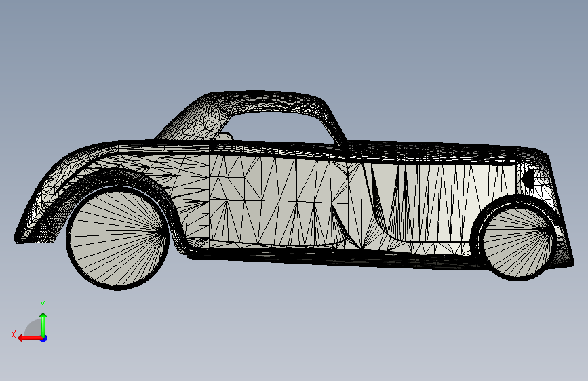Click the green Y axis arrow of triad

point(43,325)
